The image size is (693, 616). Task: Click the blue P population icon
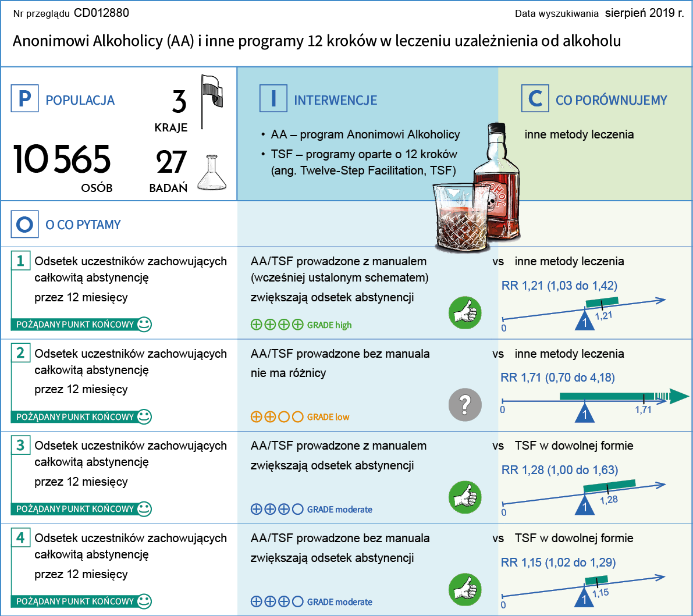pos(24,99)
